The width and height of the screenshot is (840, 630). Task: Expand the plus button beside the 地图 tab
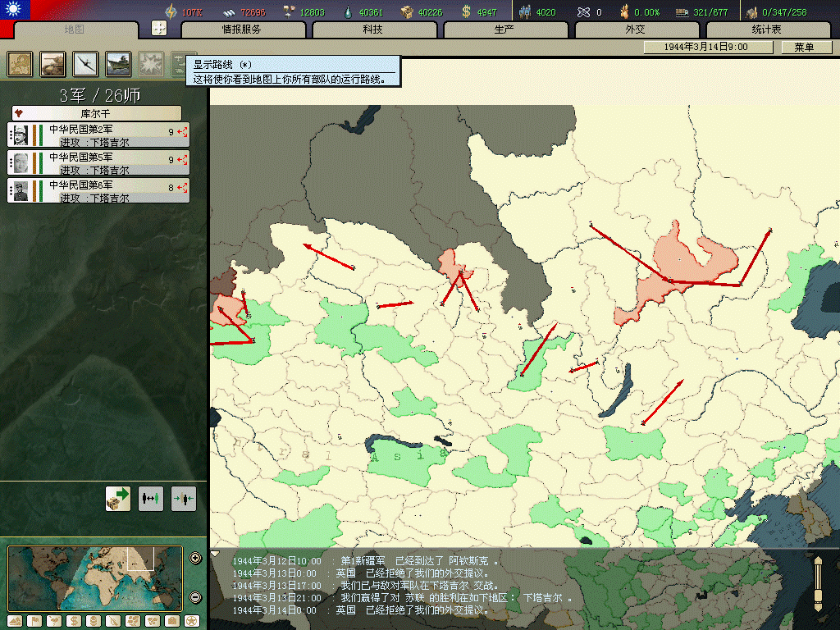pyautogui.click(x=159, y=29)
